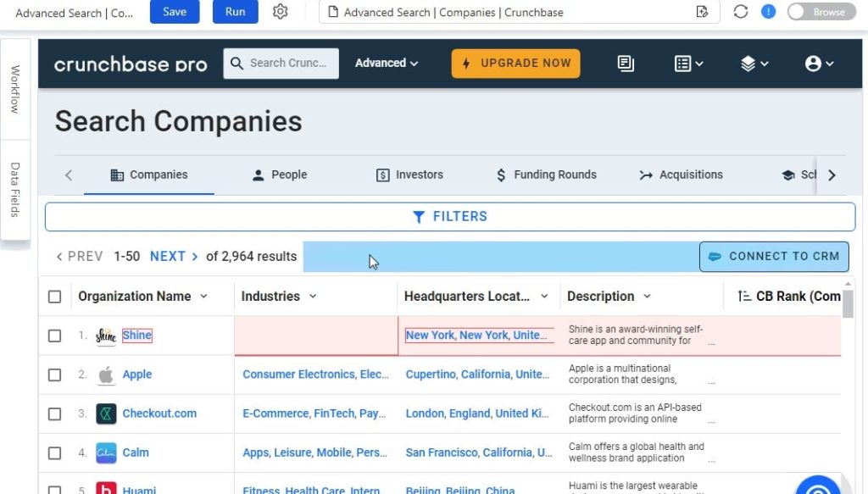Screen dimensions: 868x494
Task: Open the workflow settings gear
Action: 280,12
